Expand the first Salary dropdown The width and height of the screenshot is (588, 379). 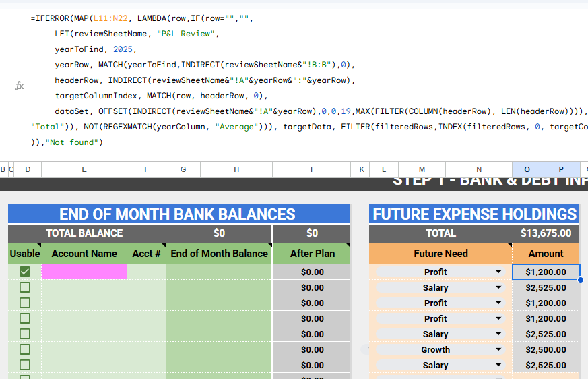[x=498, y=287]
